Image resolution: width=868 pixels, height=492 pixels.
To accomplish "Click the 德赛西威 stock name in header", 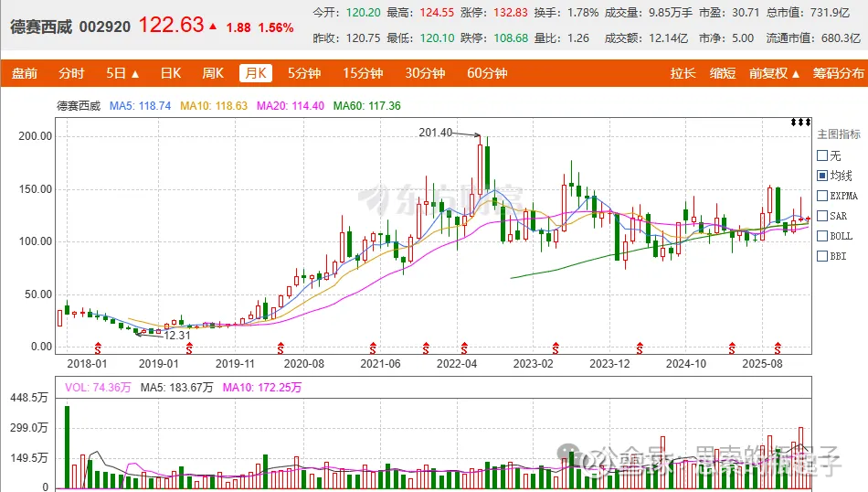I will pos(41,27).
